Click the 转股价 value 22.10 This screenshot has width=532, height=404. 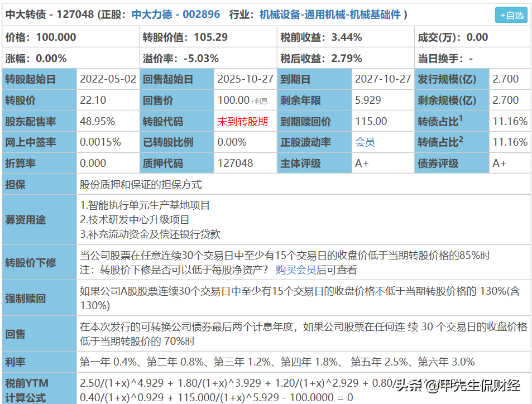pyautogui.click(x=93, y=100)
